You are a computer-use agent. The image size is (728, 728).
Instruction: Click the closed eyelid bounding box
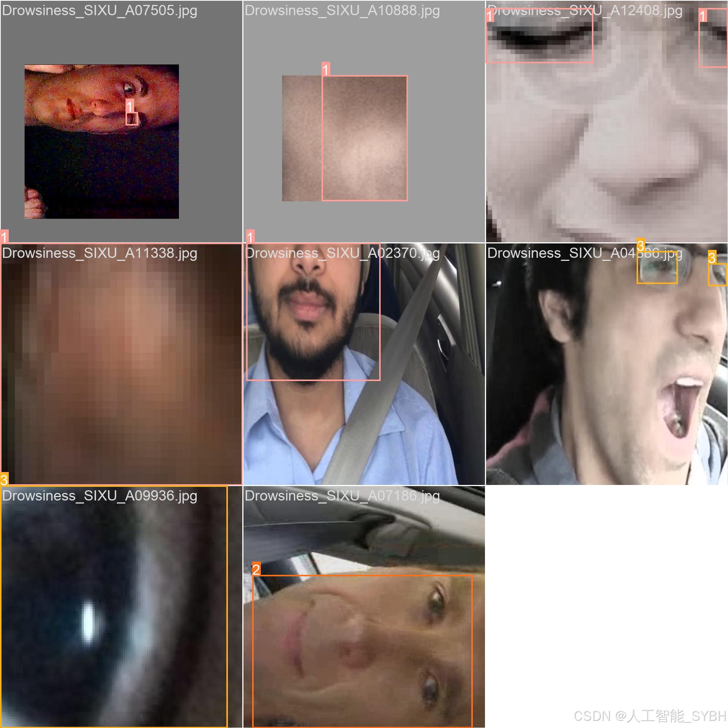(539, 36)
